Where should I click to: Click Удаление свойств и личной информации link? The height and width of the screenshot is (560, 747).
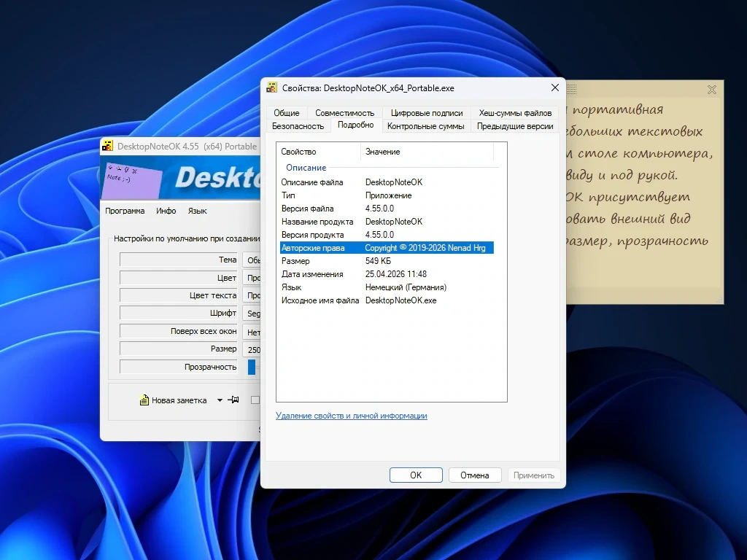[351, 416]
